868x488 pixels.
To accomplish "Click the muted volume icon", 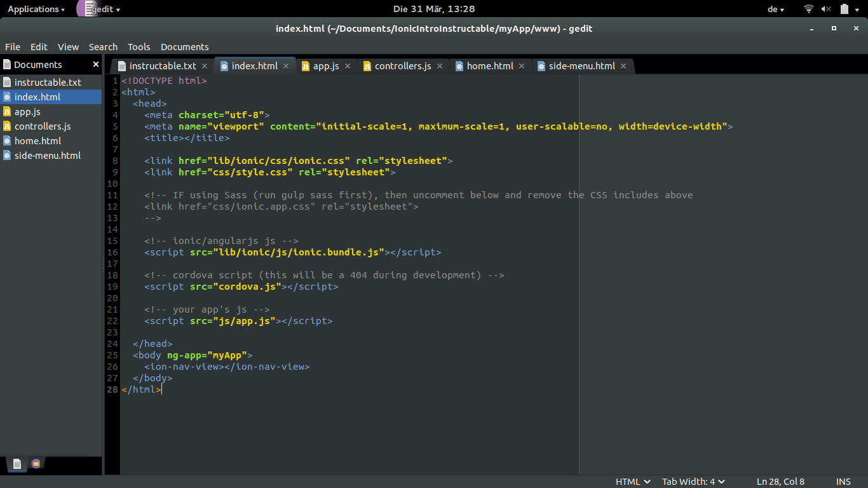I will (827, 9).
